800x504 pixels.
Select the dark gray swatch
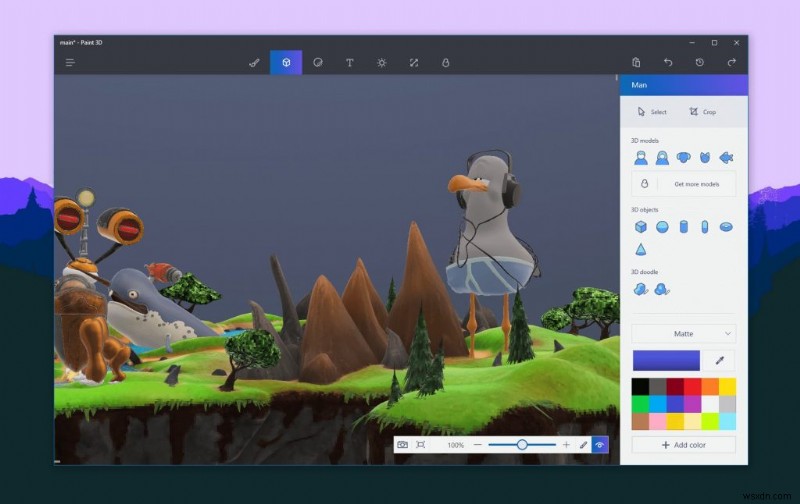658,387
